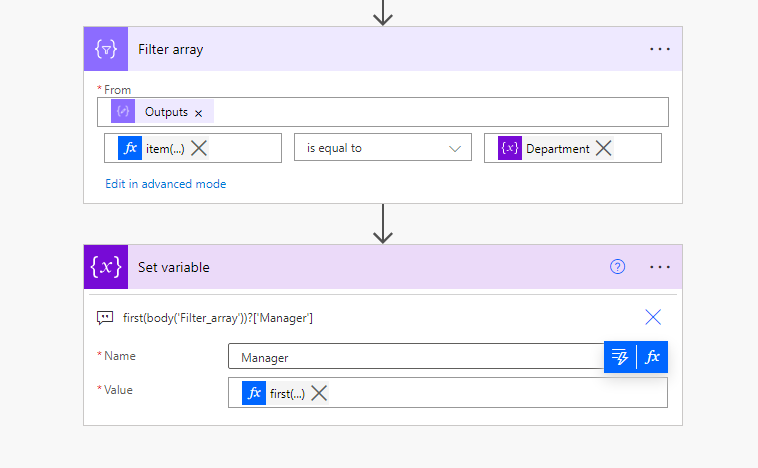Click the item(...) token label
758x468 pixels.
[165, 149]
